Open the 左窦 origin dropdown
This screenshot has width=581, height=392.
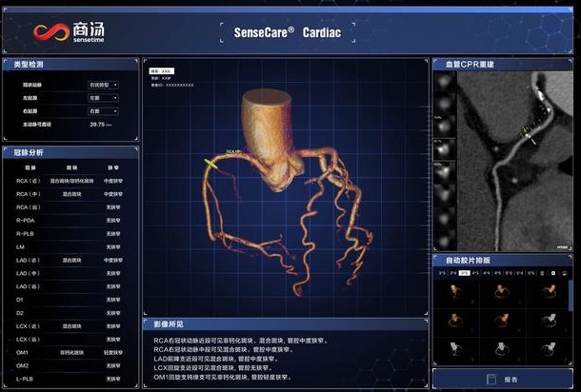click(x=103, y=98)
